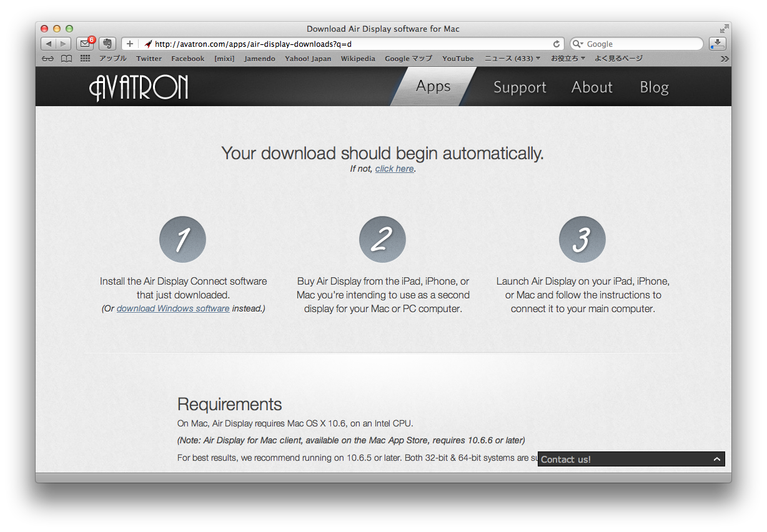
Task: Open the Safari Downloads button
Action: click(718, 44)
